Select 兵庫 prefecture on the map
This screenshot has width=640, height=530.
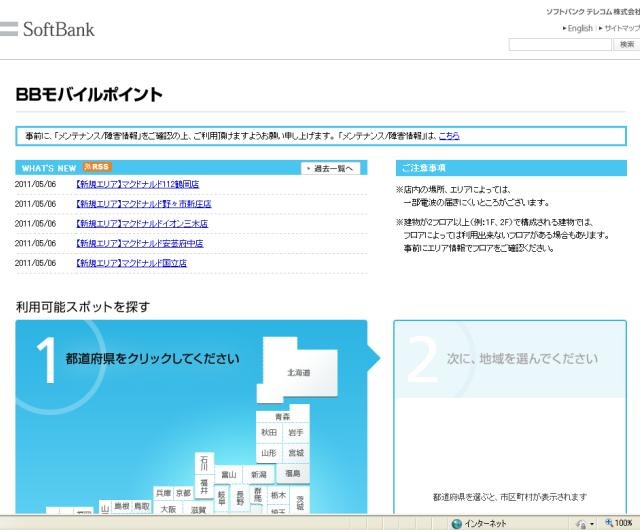pos(163,493)
